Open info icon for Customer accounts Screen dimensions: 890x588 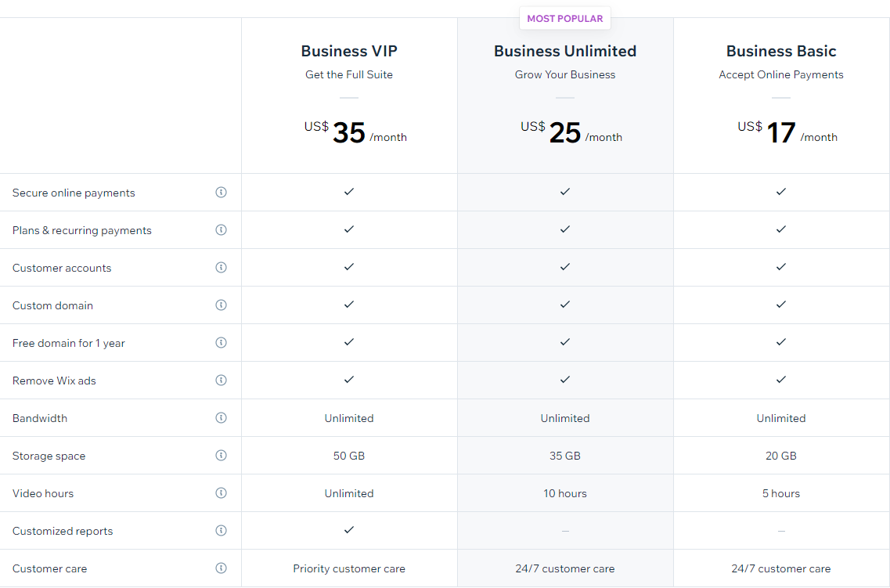click(x=221, y=268)
